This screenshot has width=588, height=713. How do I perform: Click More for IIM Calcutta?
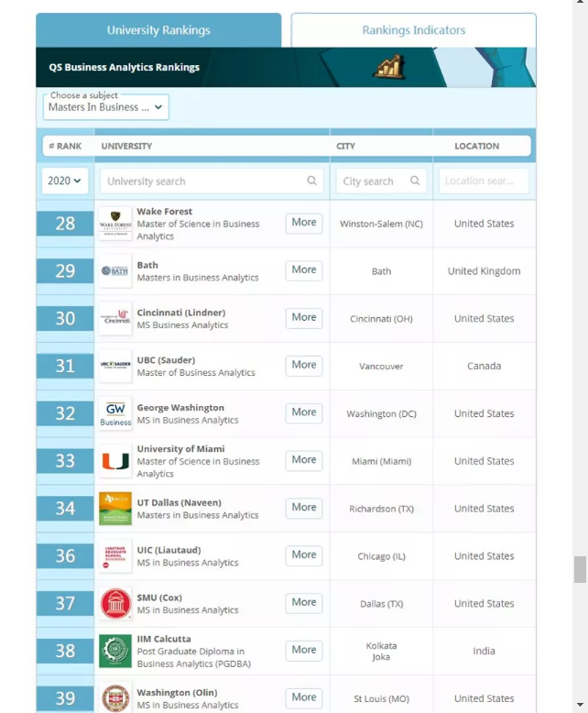pos(304,651)
